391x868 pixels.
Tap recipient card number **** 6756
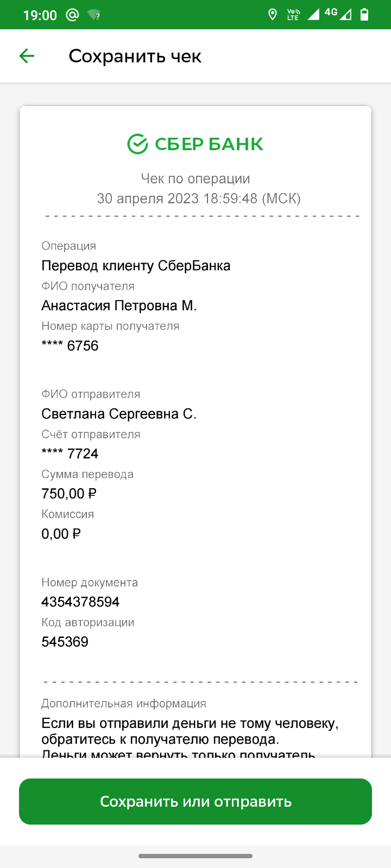click(70, 346)
